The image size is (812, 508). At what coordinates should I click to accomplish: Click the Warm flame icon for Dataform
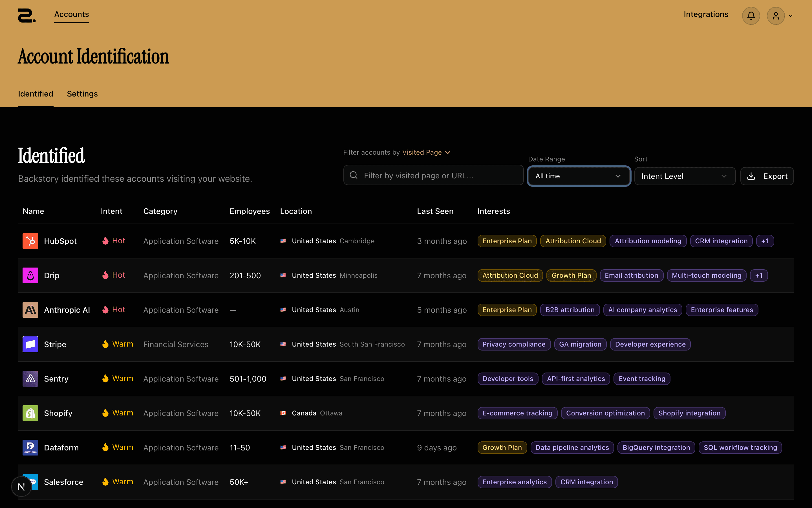click(x=105, y=448)
